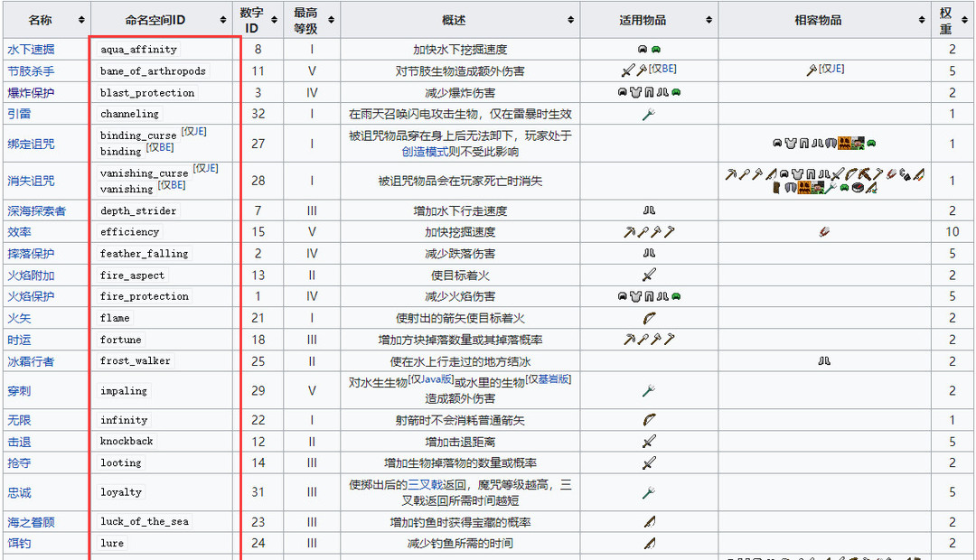This screenshot has width=976, height=560.
Task: Click the bow icon in the 无限 row
Action: [x=648, y=420]
